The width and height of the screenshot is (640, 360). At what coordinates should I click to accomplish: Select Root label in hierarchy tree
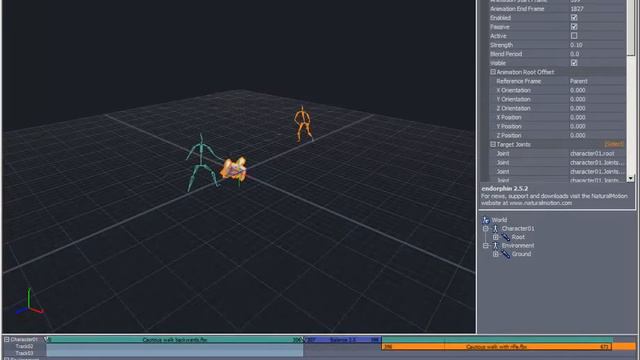coord(518,237)
